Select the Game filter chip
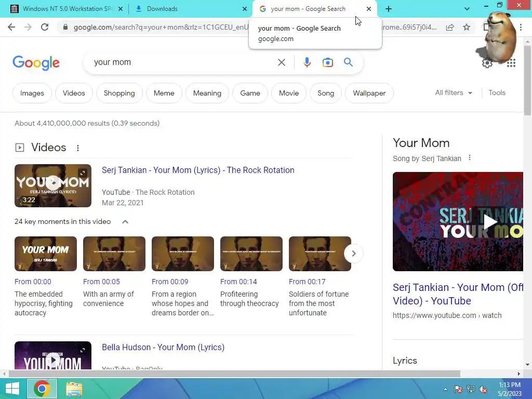Image resolution: width=532 pixels, height=399 pixels. click(250, 93)
